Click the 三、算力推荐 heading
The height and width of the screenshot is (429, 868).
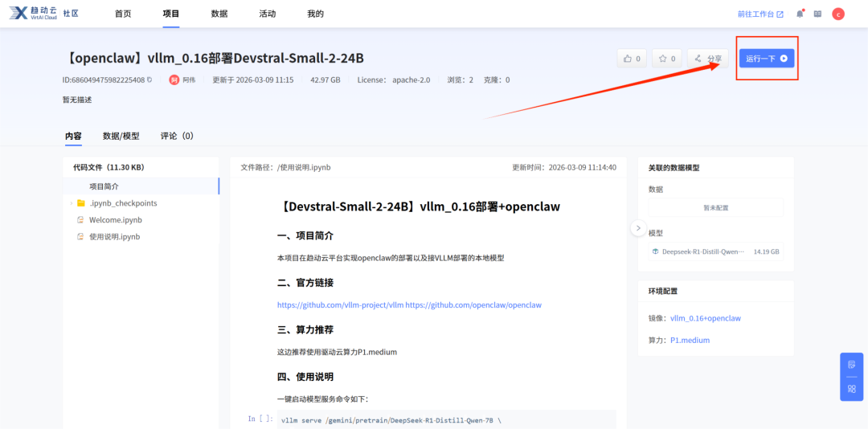click(x=305, y=330)
